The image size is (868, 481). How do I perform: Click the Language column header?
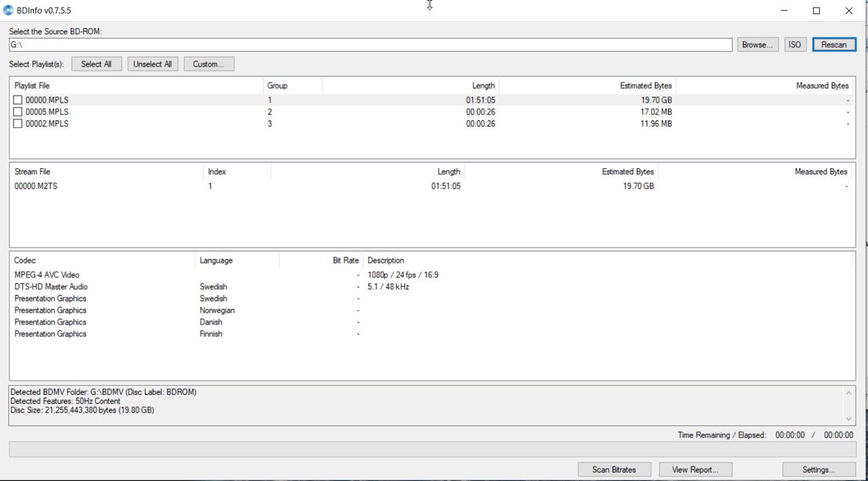237,261
